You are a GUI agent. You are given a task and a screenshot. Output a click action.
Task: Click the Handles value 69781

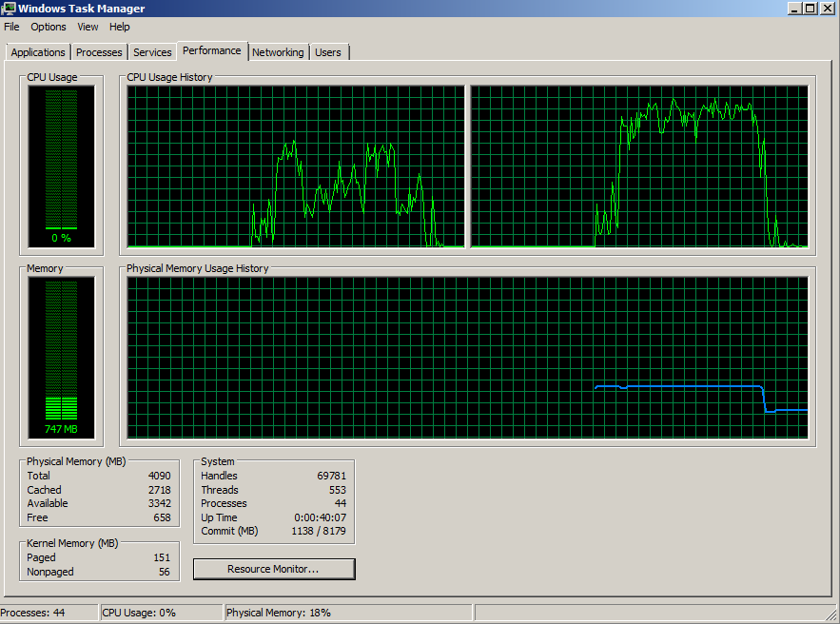tap(332, 476)
